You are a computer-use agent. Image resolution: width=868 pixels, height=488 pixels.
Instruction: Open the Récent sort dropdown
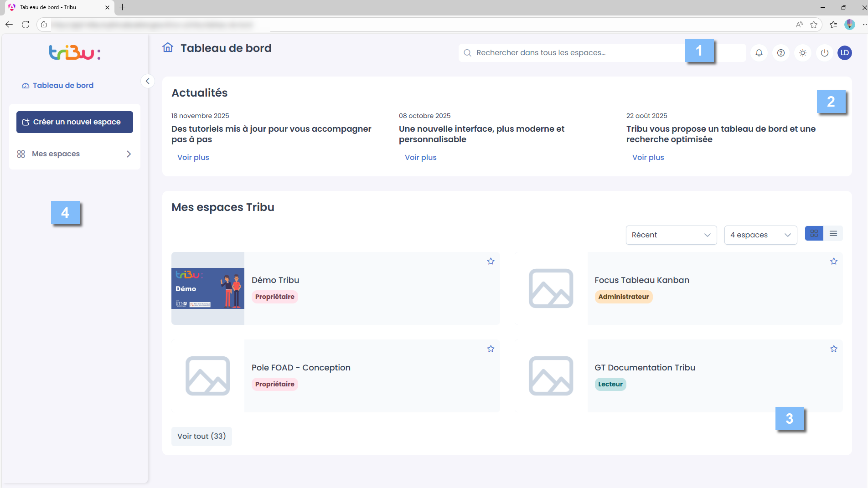pyautogui.click(x=671, y=235)
